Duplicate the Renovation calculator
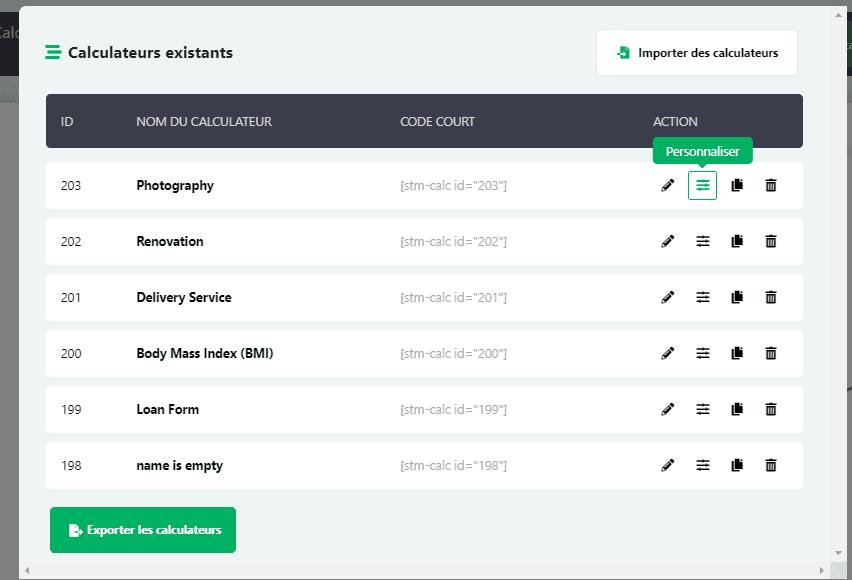This screenshot has height=580, width=852. coord(737,242)
